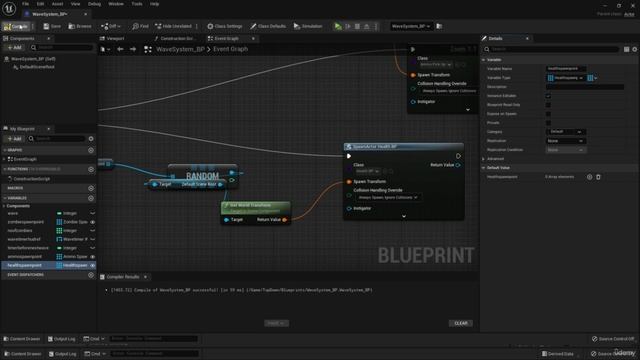Open the Asset menu
This screenshot has height=360, width=640.
pyautogui.click(x=57, y=4)
